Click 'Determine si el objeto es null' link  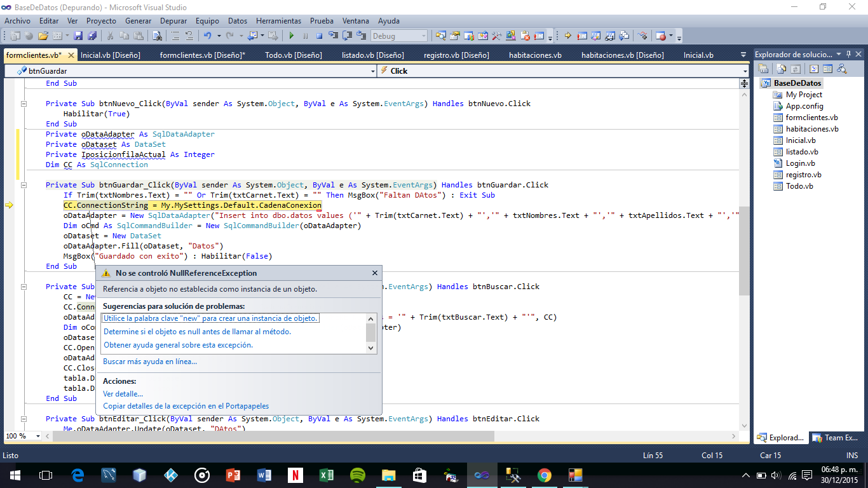tap(197, 332)
